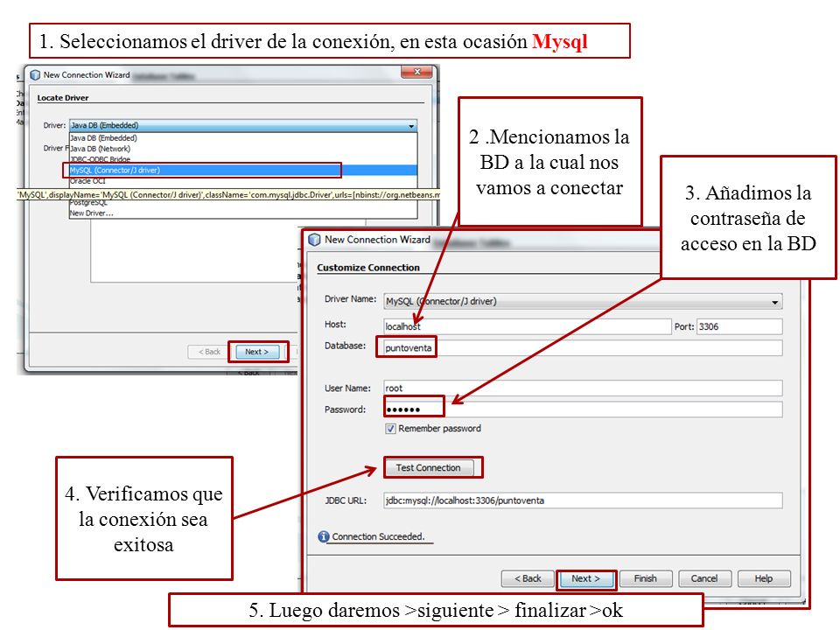The height and width of the screenshot is (630, 840).
Task: Select MySQL (Connector/J driver) in driver list
Action: [x=243, y=171]
